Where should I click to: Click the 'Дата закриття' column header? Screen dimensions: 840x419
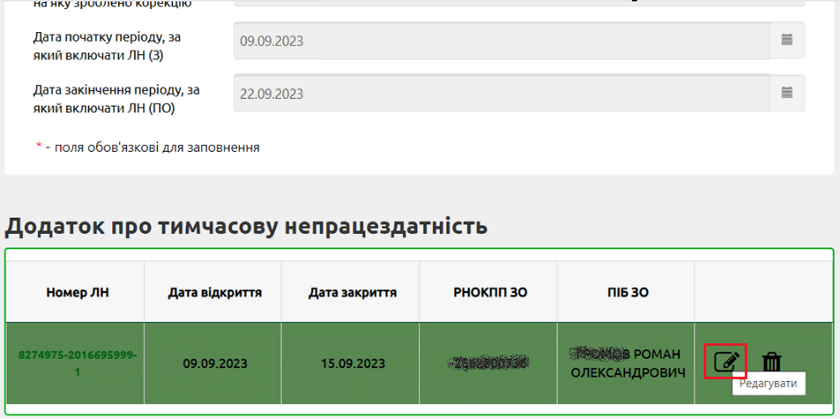pyautogui.click(x=352, y=293)
